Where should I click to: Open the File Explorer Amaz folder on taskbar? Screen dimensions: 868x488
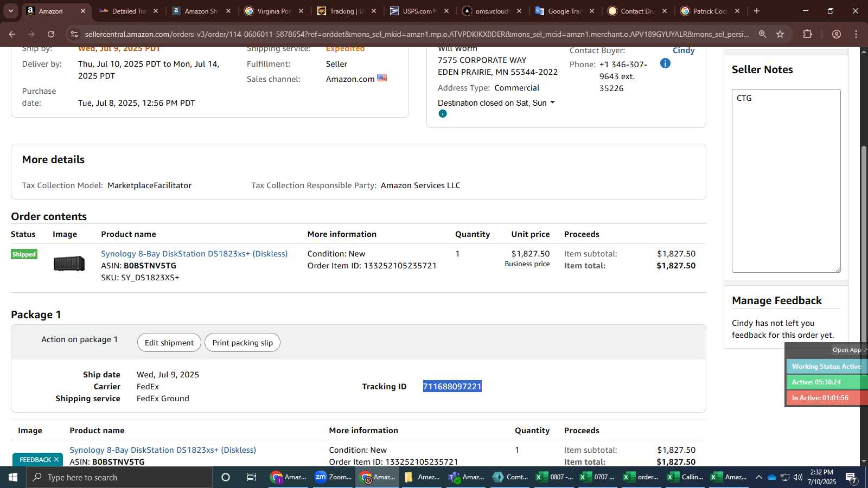[422, 477]
